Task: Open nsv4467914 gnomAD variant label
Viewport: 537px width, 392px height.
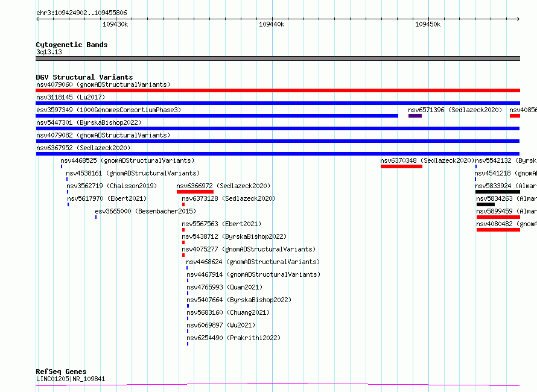Action: pos(253,274)
